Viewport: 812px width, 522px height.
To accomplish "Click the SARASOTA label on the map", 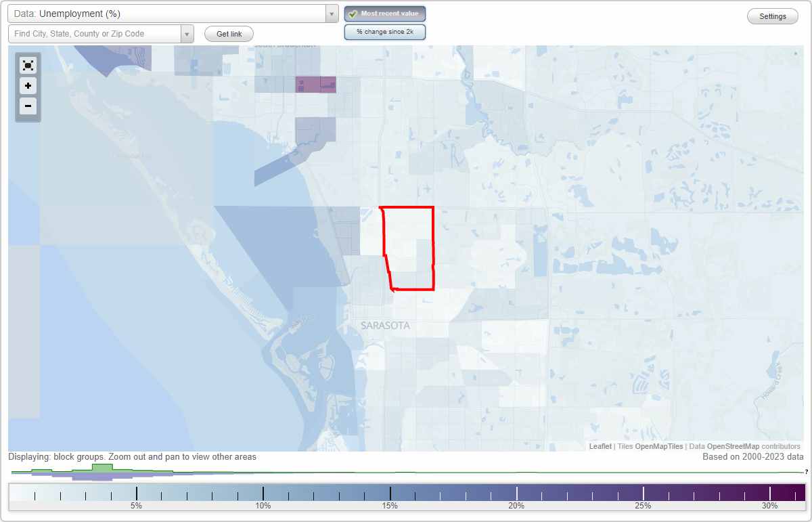I will (x=386, y=326).
